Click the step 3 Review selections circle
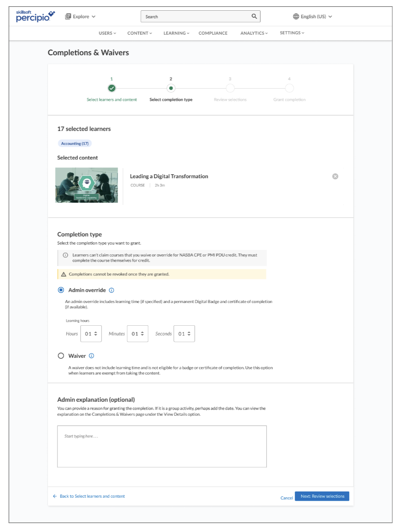Viewport: 404px width, 532px height. [230, 88]
